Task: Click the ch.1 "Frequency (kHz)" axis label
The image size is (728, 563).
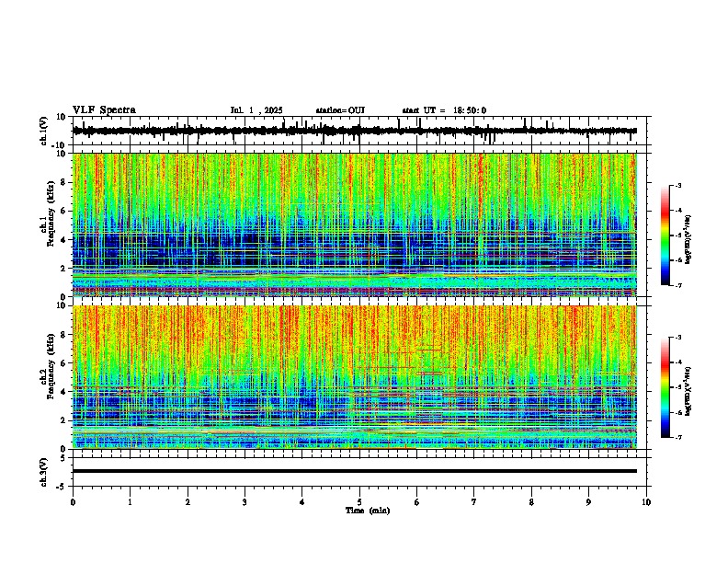Action: pyautogui.click(x=51, y=214)
